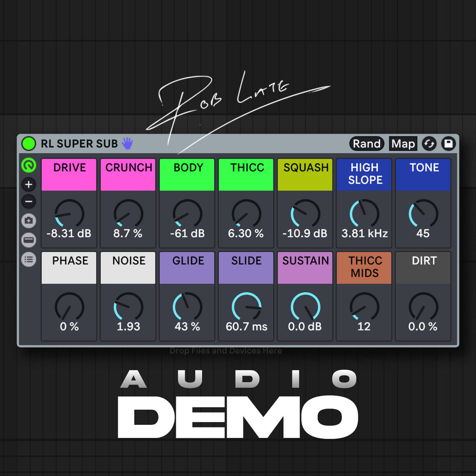The image size is (476, 476).
Task: Remove a macro with the minus icon
Action: point(29,202)
